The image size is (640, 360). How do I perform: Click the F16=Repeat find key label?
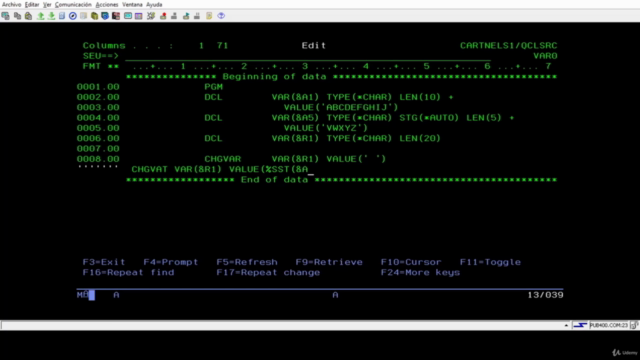click(128, 272)
